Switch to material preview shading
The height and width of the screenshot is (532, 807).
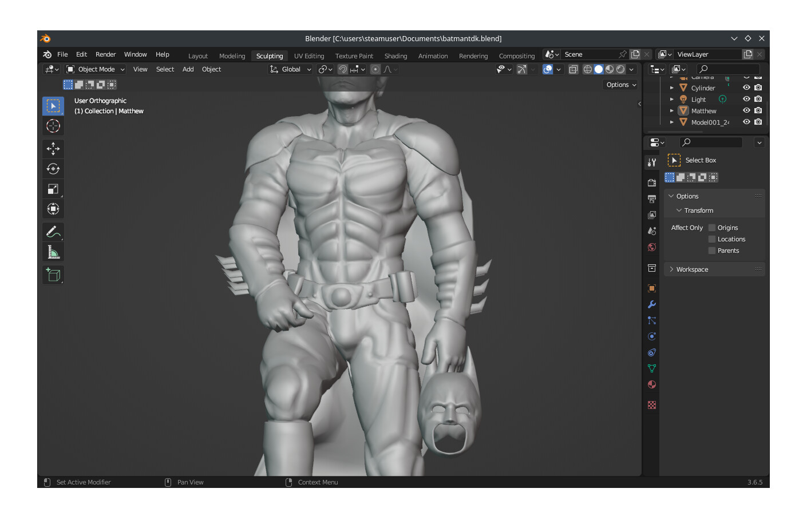610,69
